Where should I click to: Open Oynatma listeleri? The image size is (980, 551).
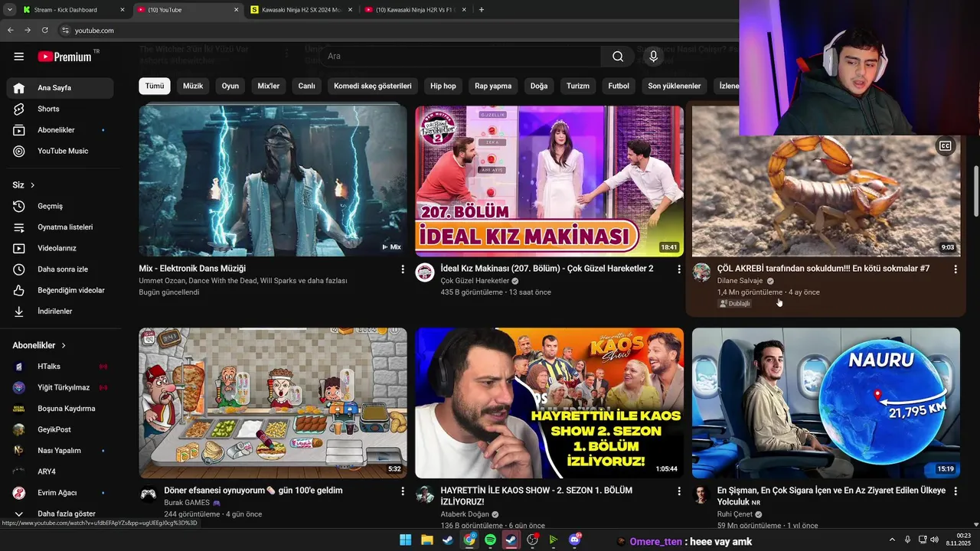tap(60, 227)
